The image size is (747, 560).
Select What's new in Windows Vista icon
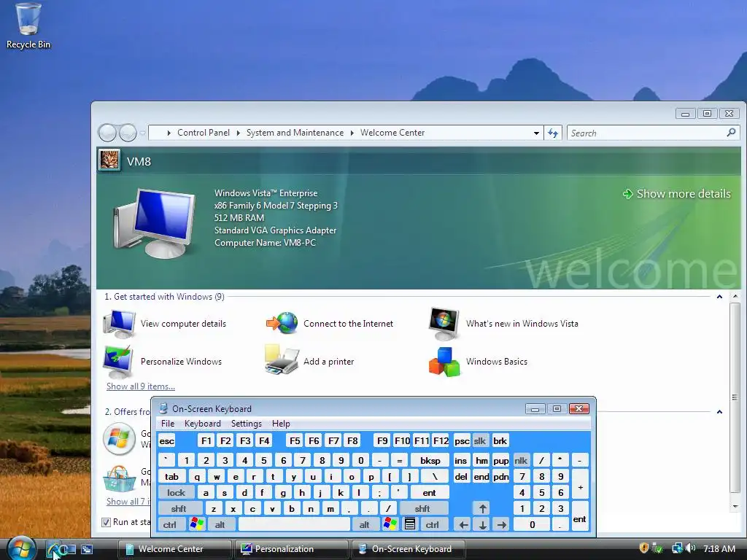444,324
